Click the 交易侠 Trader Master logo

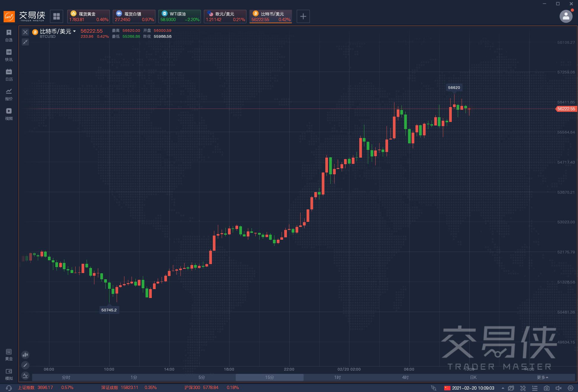(x=24, y=16)
